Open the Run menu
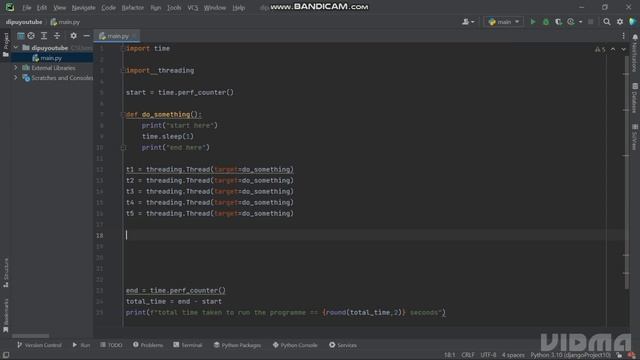The width and height of the screenshot is (640, 360). (x=156, y=8)
